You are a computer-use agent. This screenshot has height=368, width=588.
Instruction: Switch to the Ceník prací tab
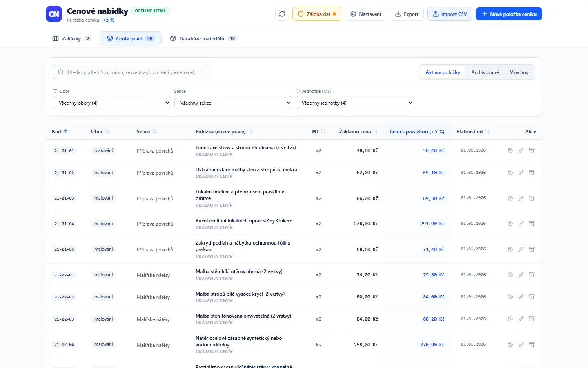(131, 38)
